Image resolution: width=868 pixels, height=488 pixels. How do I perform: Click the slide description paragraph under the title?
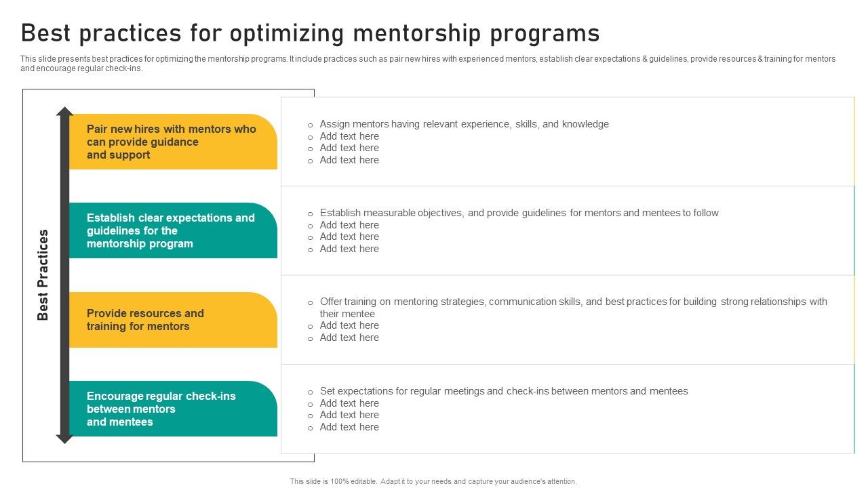(427, 64)
